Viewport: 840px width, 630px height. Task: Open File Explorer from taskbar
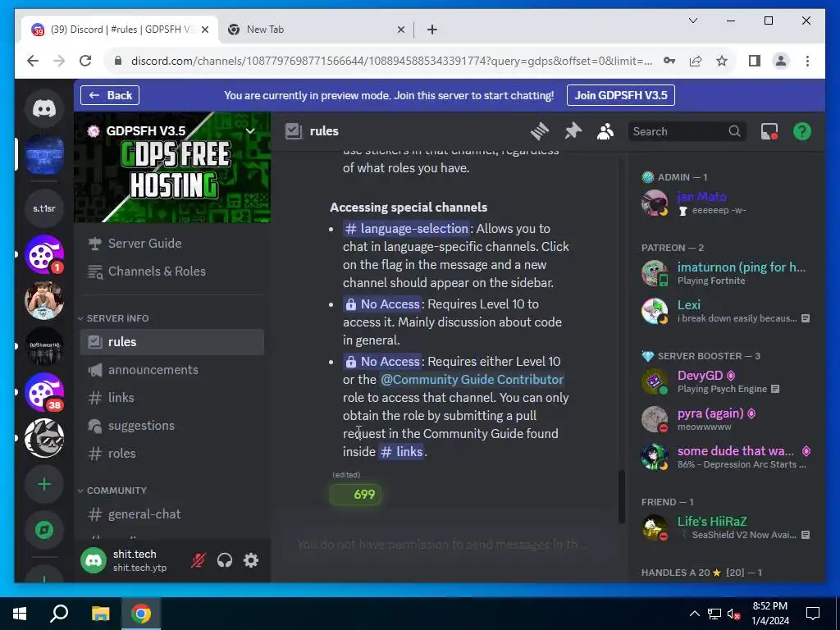pos(100,614)
